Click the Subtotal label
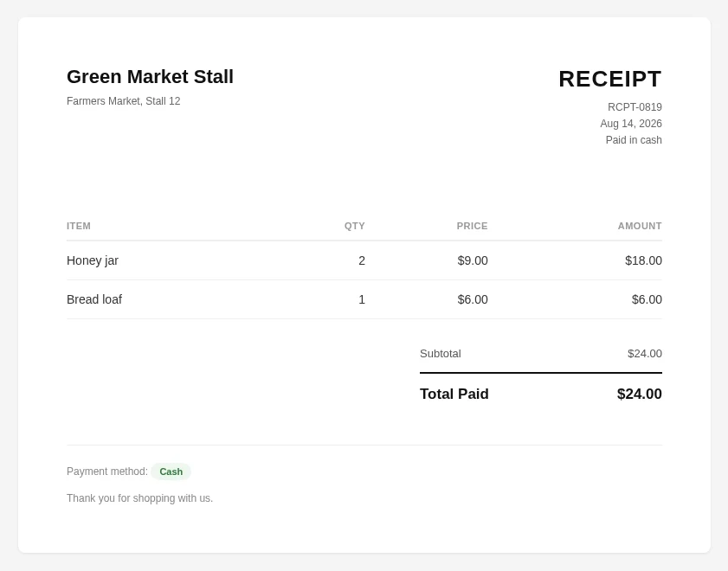The image size is (728, 571). click(440, 354)
